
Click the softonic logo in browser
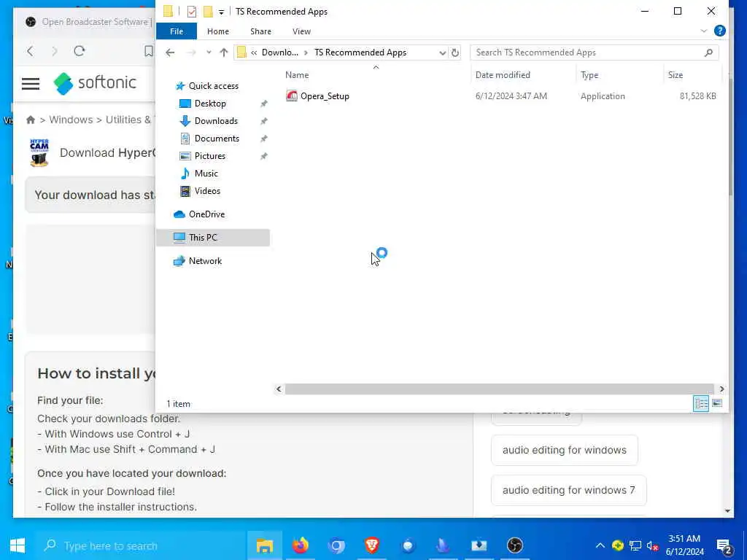95,83
